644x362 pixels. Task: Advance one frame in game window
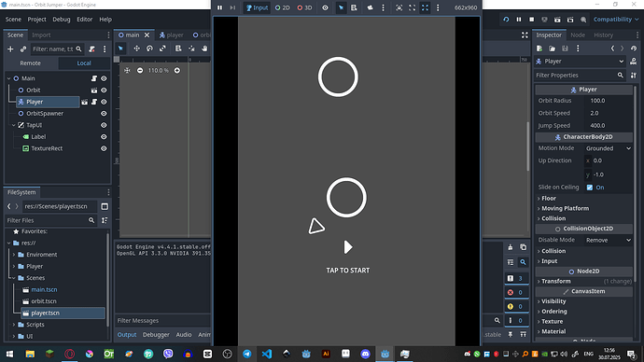click(232, 7)
